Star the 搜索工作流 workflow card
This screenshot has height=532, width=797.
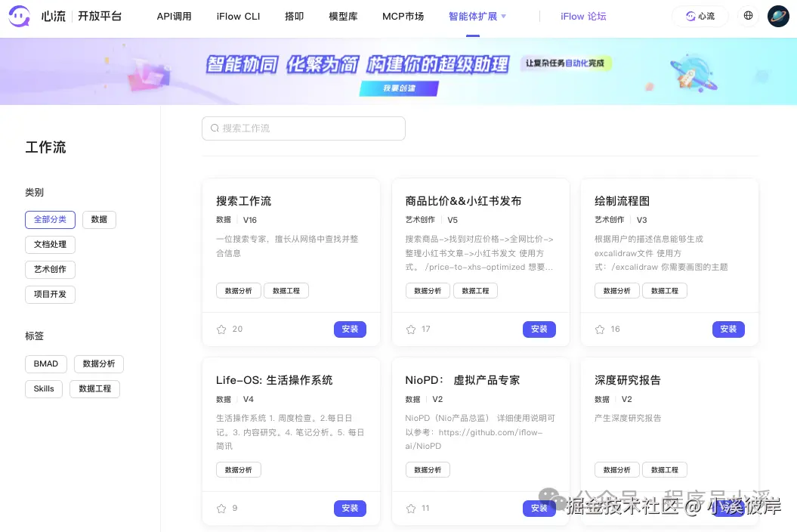220,329
